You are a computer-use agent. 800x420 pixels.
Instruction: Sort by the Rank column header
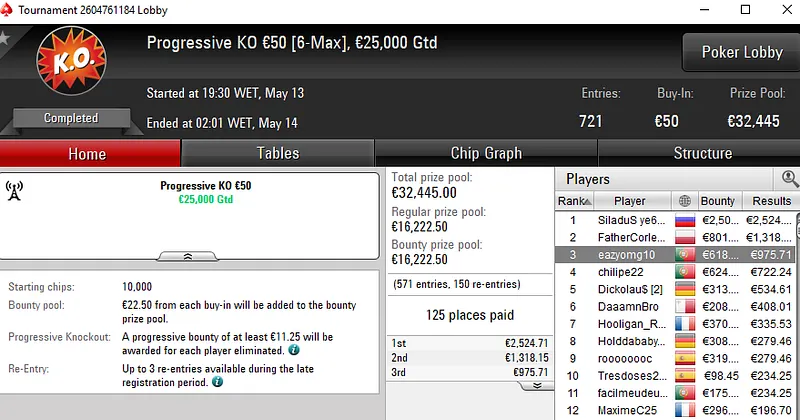click(571, 201)
